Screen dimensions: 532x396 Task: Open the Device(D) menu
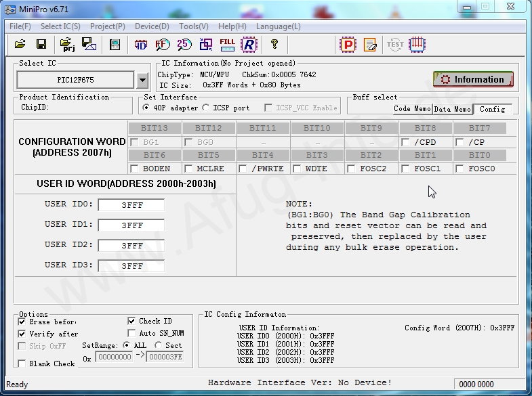click(x=152, y=26)
